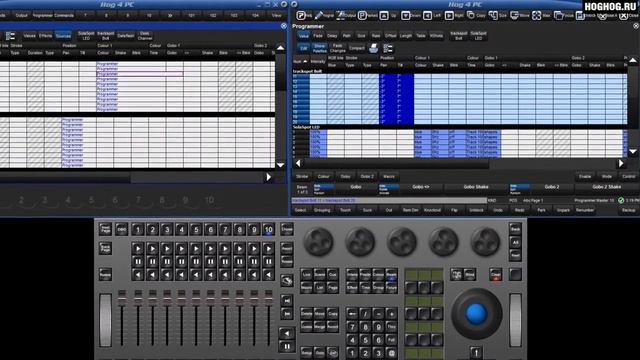The width and height of the screenshot is (640, 360).
Task: Click the Skip Forward console key
Action: pos(287,301)
